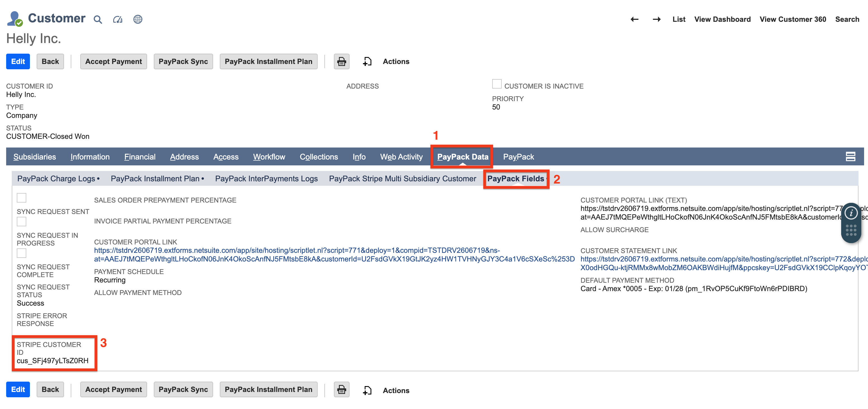This screenshot has height=409, width=868.
Task: Click the header Search link
Action: [847, 19]
